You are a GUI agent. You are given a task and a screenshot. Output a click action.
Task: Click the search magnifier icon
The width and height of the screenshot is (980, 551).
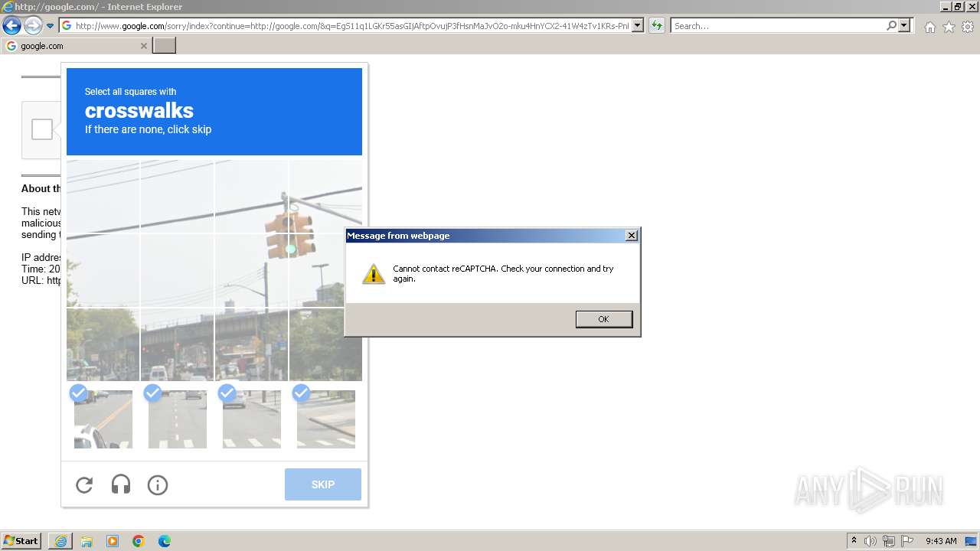coord(891,26)
